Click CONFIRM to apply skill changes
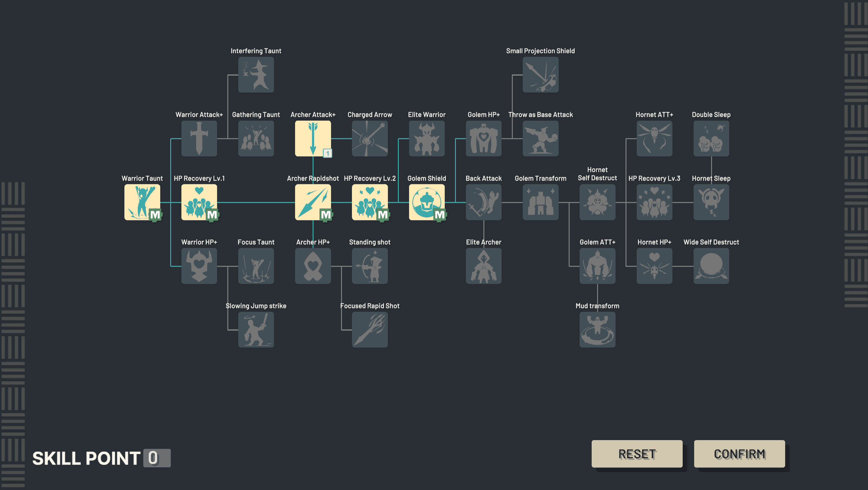The height and width of the screenshot is (490, 868). 740,454
